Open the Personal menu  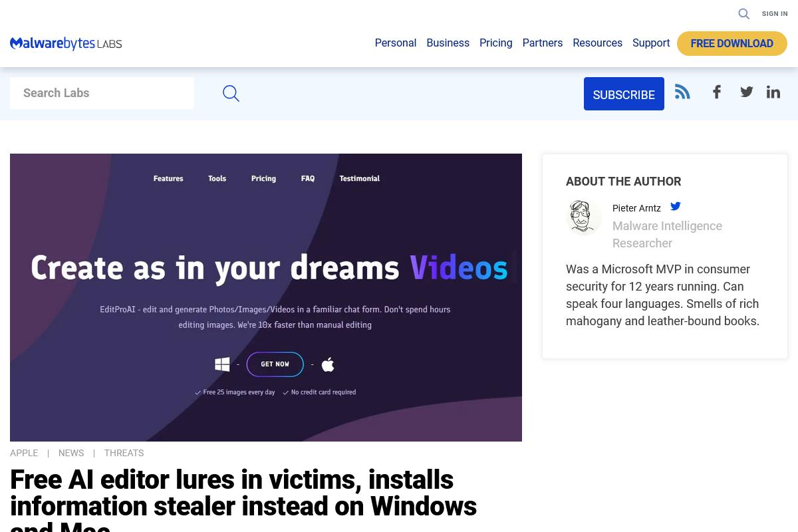[396, 43]
